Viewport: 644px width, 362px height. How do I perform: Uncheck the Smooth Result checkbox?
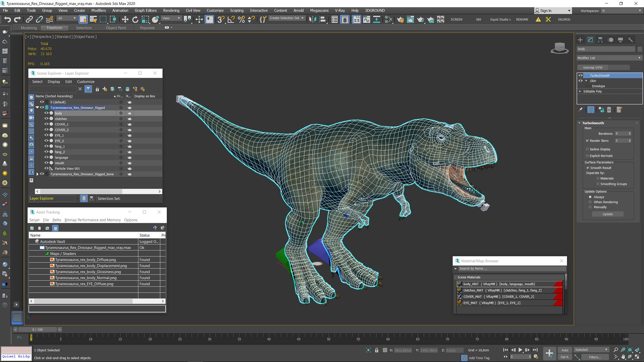pyautogui.click(x=588, y=168)
